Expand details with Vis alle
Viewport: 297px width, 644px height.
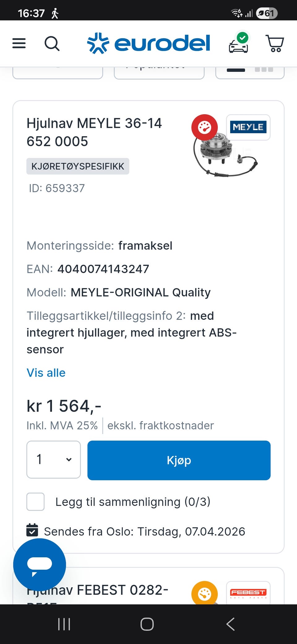[46, 373]
